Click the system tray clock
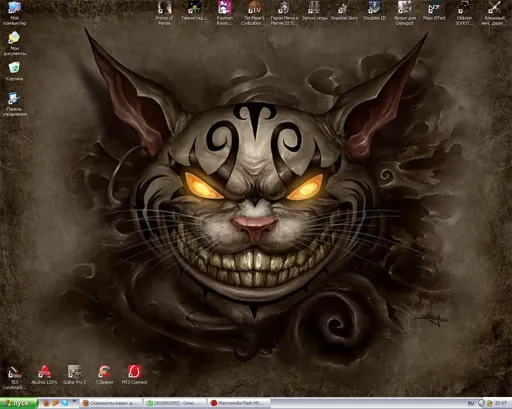The height and width of the screenshot is (409, 512). tap(501, 403)
